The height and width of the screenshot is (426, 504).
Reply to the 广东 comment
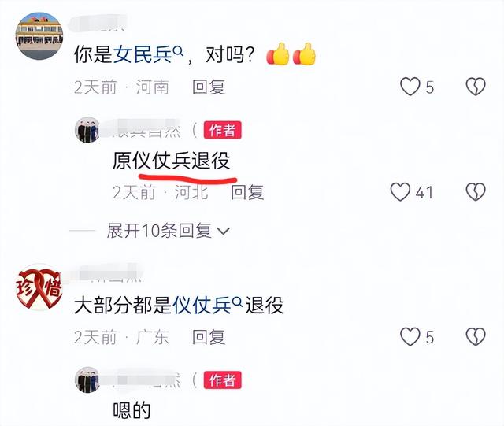tap(209, 337)
